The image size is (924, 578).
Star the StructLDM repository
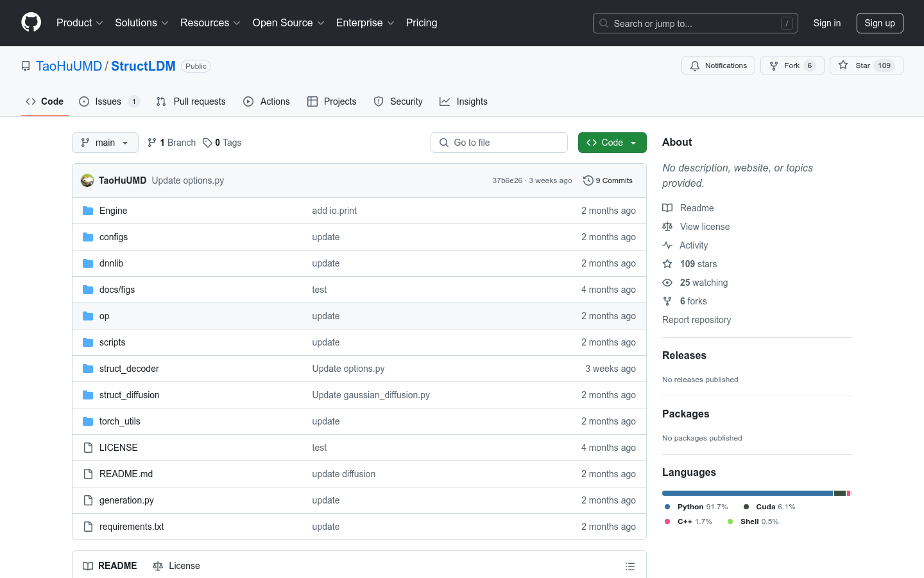coord(866,66)
